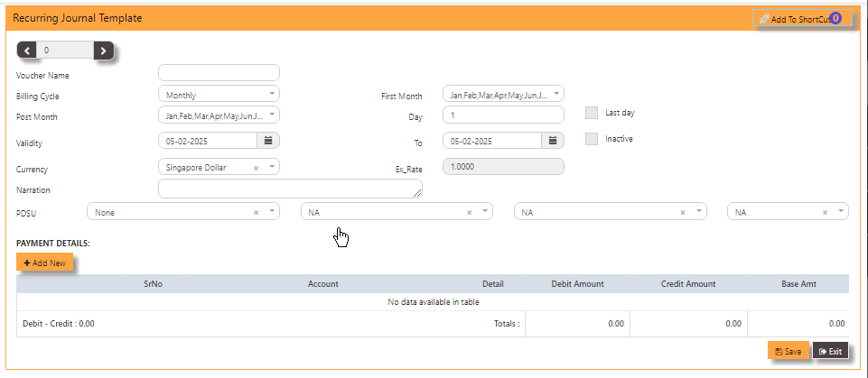The image size is (868, 378).
Task: Sort table by Account column header
Action: 322,284
